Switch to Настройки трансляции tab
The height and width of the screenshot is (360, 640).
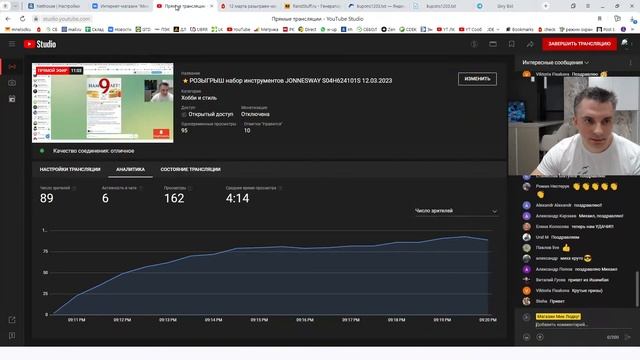coord(70,169)
